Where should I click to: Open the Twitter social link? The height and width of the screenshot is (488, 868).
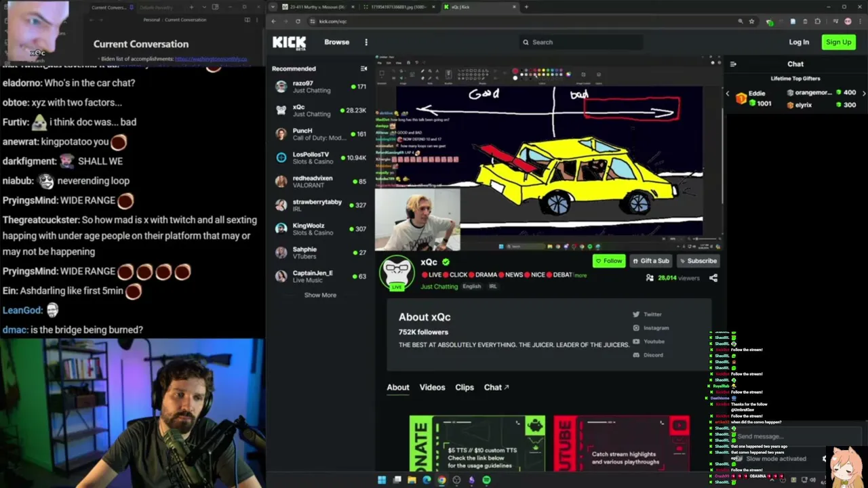pyautogui.click(x=647, y=314)
